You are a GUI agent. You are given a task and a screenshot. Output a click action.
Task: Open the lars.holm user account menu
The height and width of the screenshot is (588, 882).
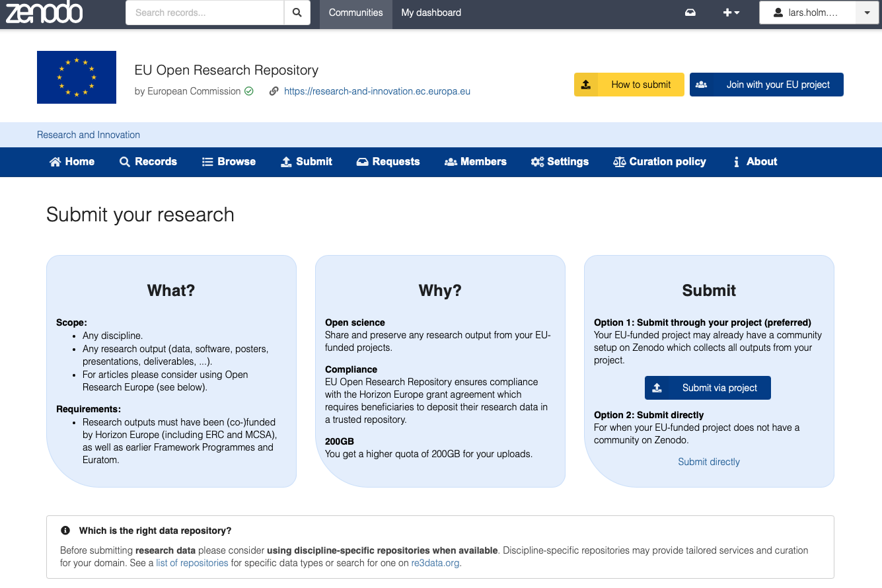[x=807, y=13]
